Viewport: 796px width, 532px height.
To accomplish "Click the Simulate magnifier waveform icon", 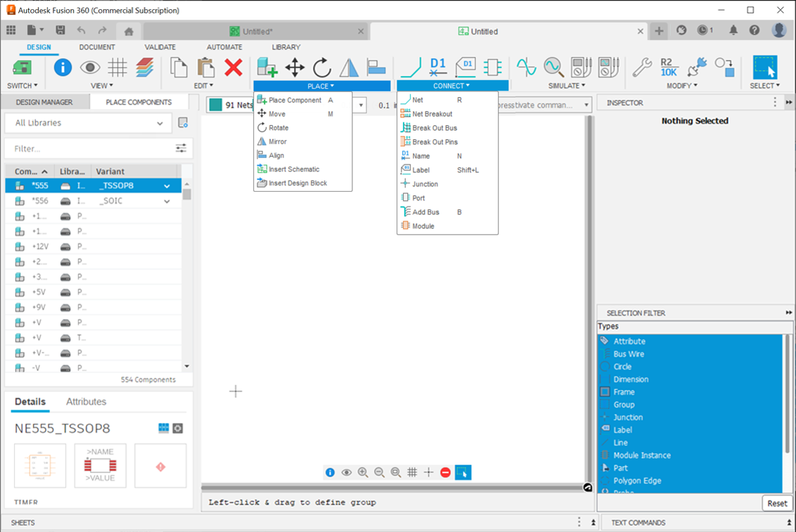I will tap(554, 67).
